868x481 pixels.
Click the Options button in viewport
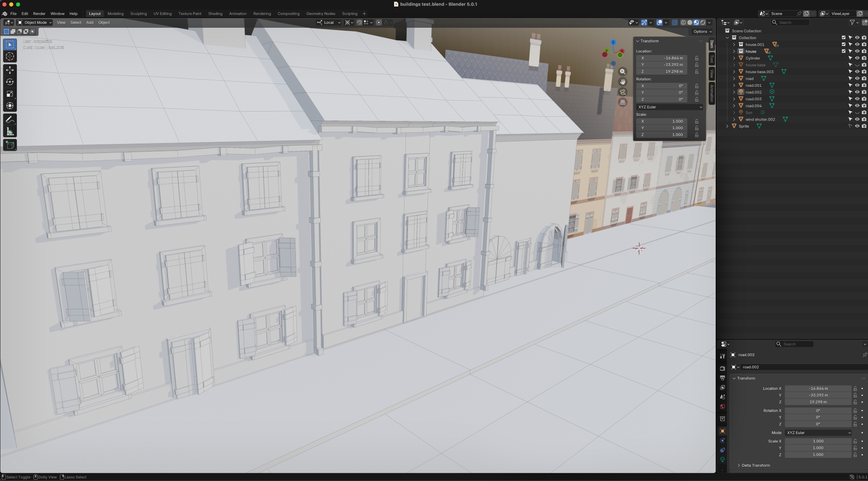tap(702, 31)
